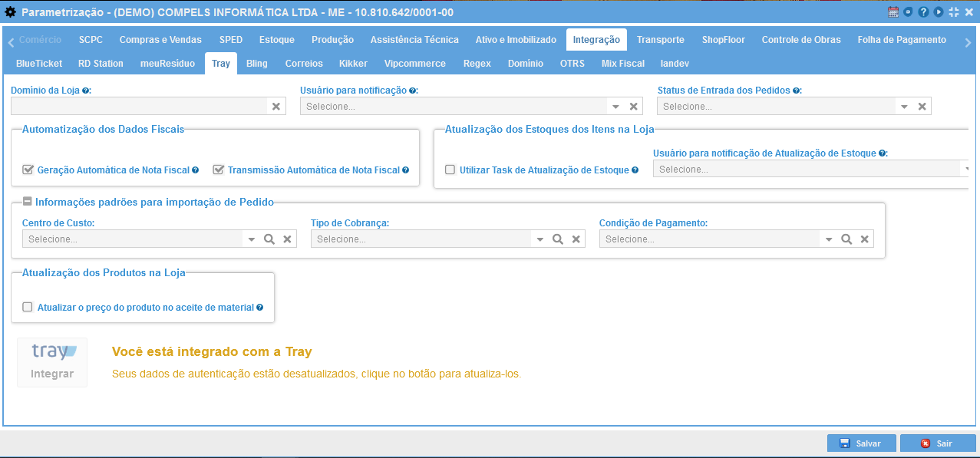Open the Vipcommerce tab
The width and height of the screenshot is (980, 458).
(x=414, y=64)
